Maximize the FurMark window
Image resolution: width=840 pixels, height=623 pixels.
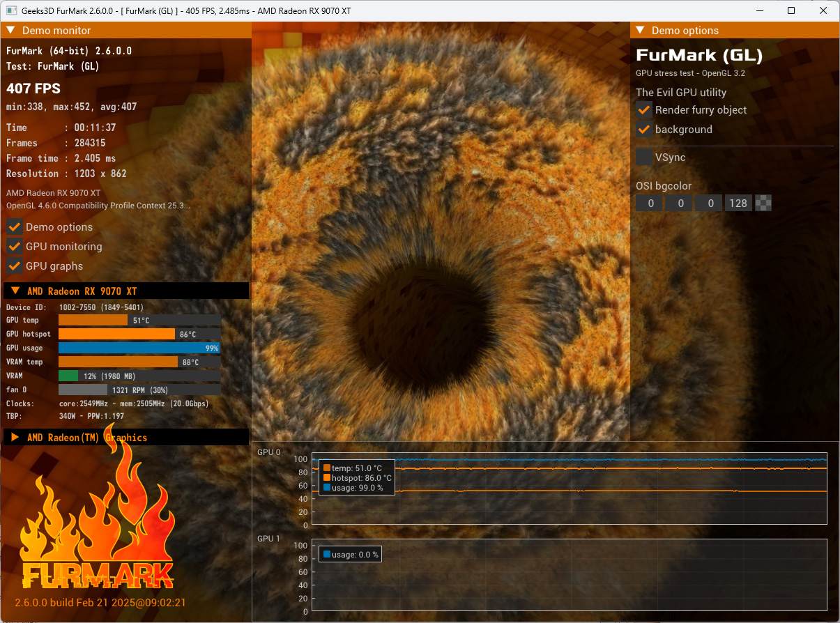[791, 10]
